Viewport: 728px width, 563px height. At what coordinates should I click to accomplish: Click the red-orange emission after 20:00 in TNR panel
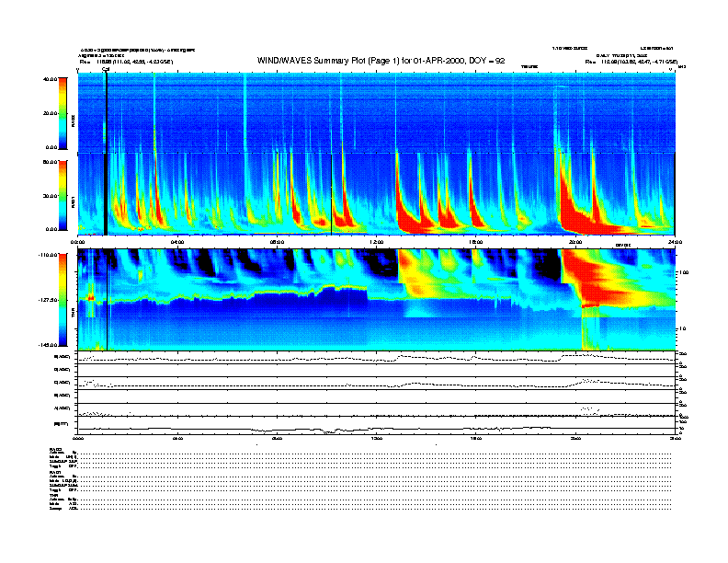pyautogui.click(x=599, y=281)
